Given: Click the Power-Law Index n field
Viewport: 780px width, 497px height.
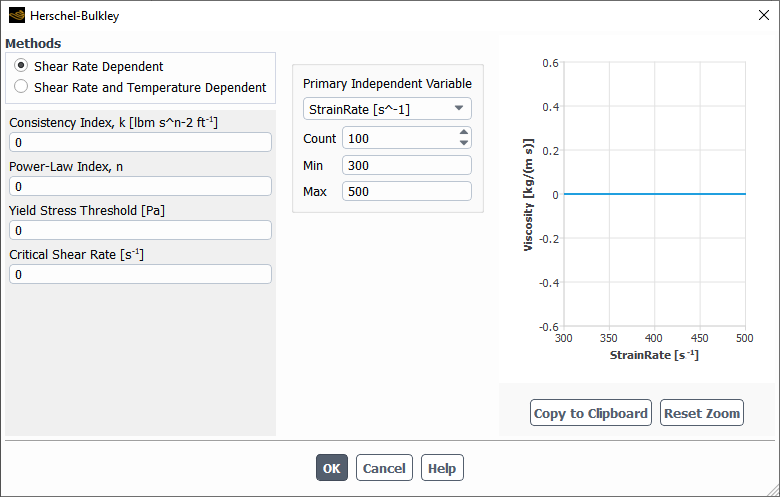Looking at the screenshot, I should [140, 186].
